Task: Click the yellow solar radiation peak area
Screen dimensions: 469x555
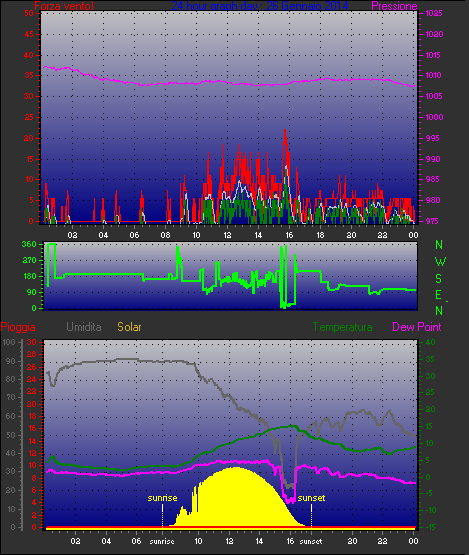Action: [235, 496]
